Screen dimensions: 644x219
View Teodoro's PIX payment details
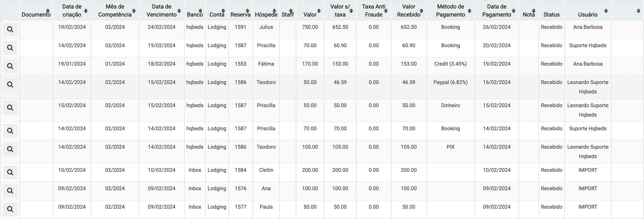pyautogui.click(x=10, y=149)
